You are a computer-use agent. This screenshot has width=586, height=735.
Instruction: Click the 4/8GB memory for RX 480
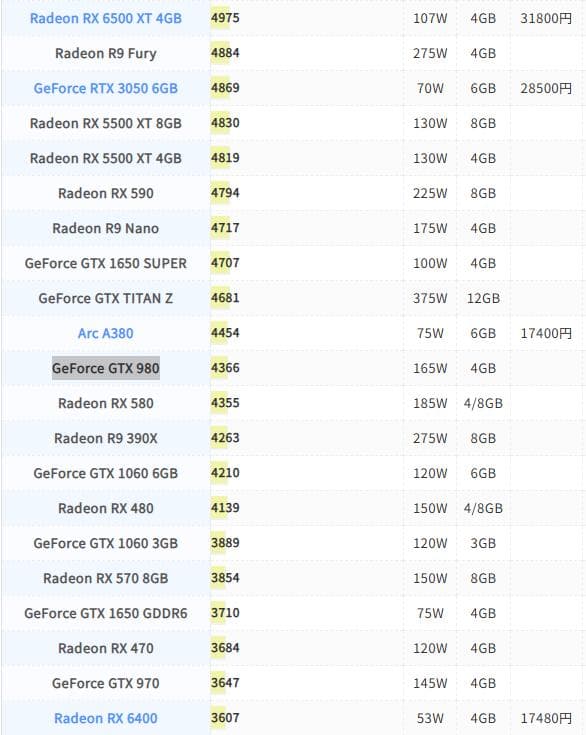tap(483, 508)
